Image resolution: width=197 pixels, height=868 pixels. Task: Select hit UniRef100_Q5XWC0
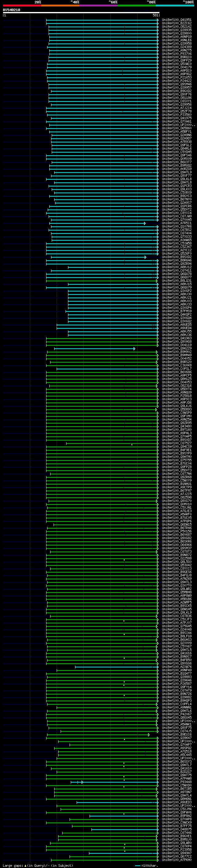pos(176,64)
